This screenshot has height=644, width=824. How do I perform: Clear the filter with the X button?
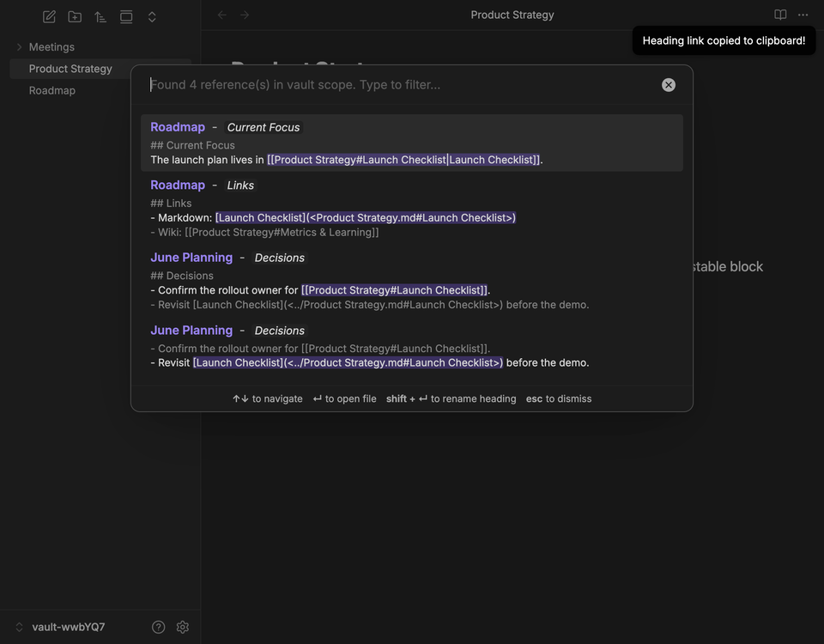669,85
